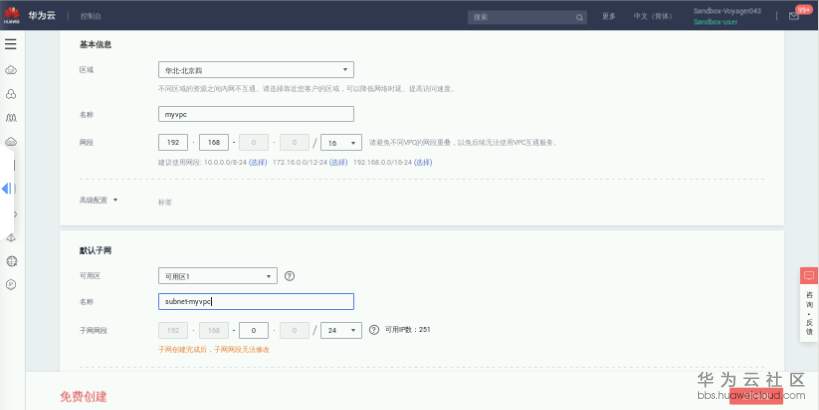Click the 可用IP数：251 text
819x410 pixels.
pyautogui.click(x=408, y=330)
